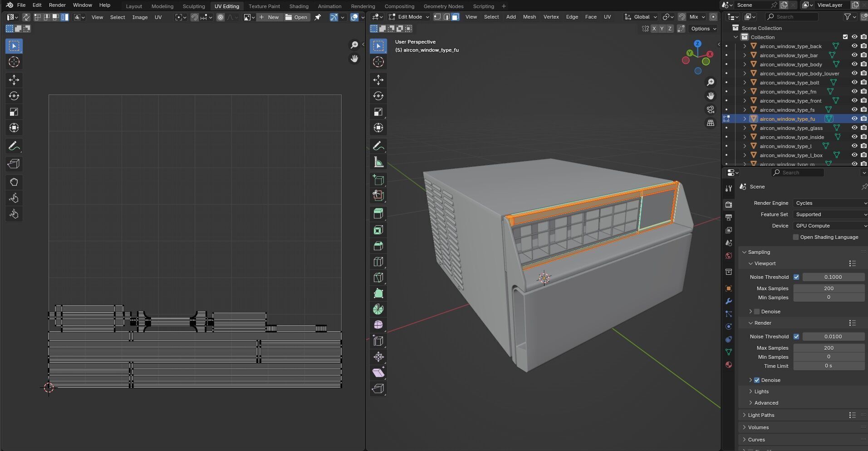Select the 2D Cursor tool in UV editor
This screenshot has width=868, height=451.
(14, 62)
